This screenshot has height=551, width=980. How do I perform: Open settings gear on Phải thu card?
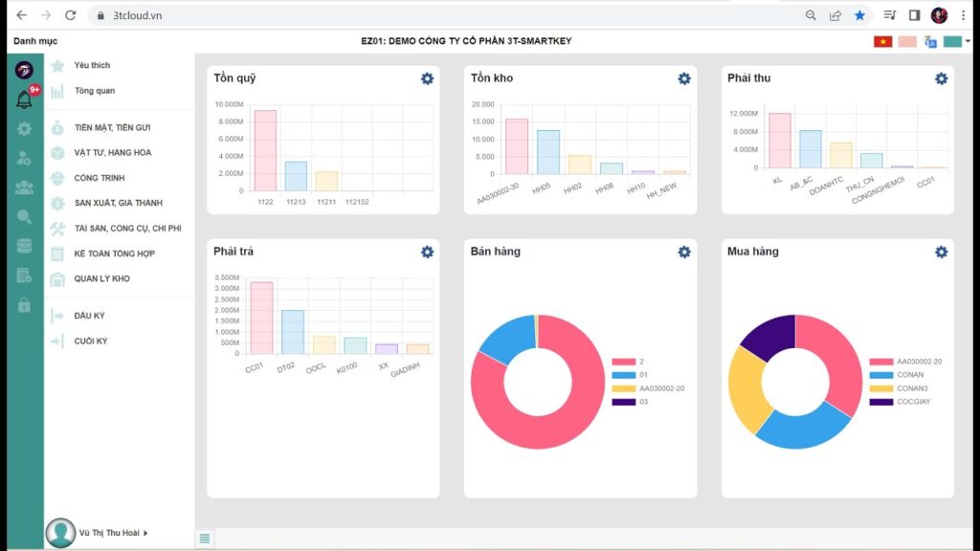coord(942,78)
